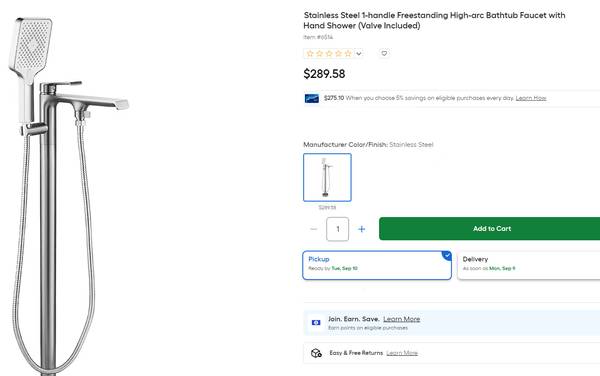Viewport: 600px width, 376px height.
Task: Select the Delivery fulfillment option
Action: point(528,265)
